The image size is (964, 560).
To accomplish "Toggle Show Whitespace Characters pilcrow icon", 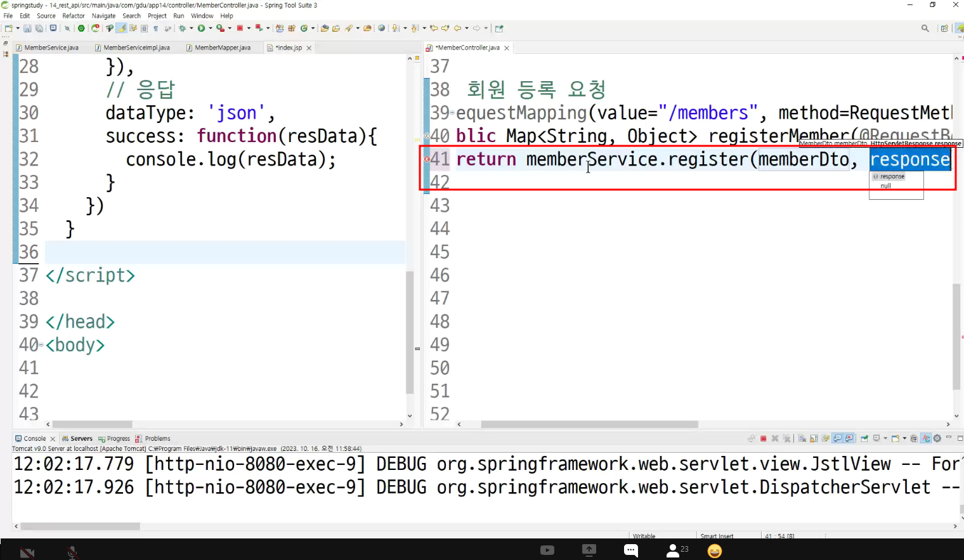I will 155,29.
